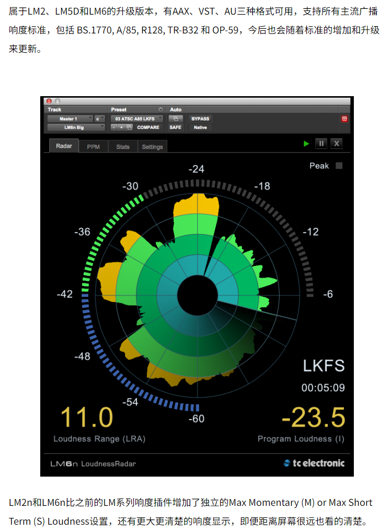The image size is (392, 532).
Task: Open the Settings tab
Action: 153,147
